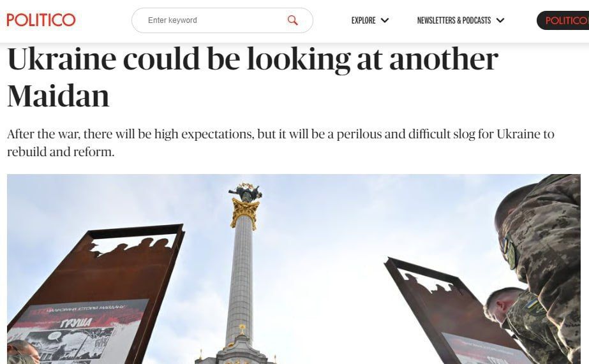Focus the Enter keyword search field

(222, 20)
